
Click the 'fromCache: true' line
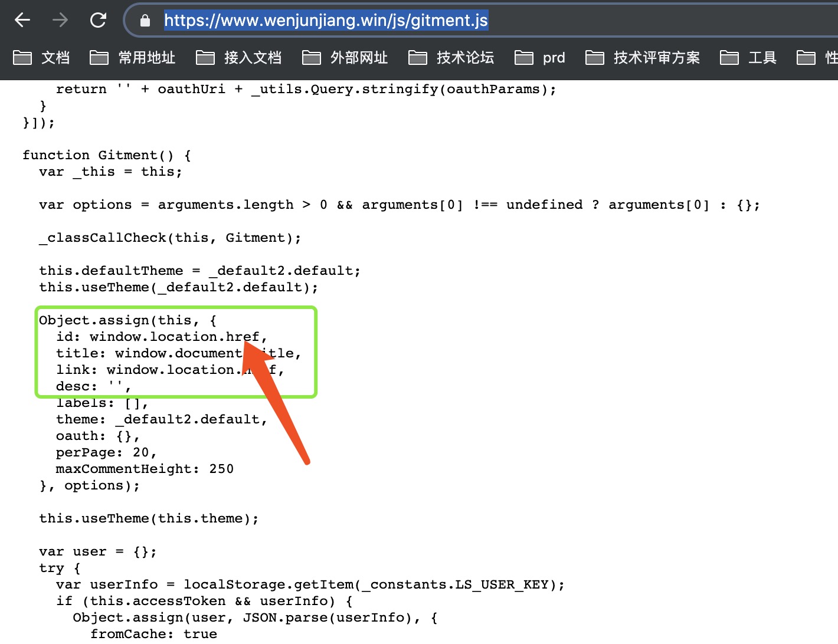pyautogui.click(x=153, y=634)
